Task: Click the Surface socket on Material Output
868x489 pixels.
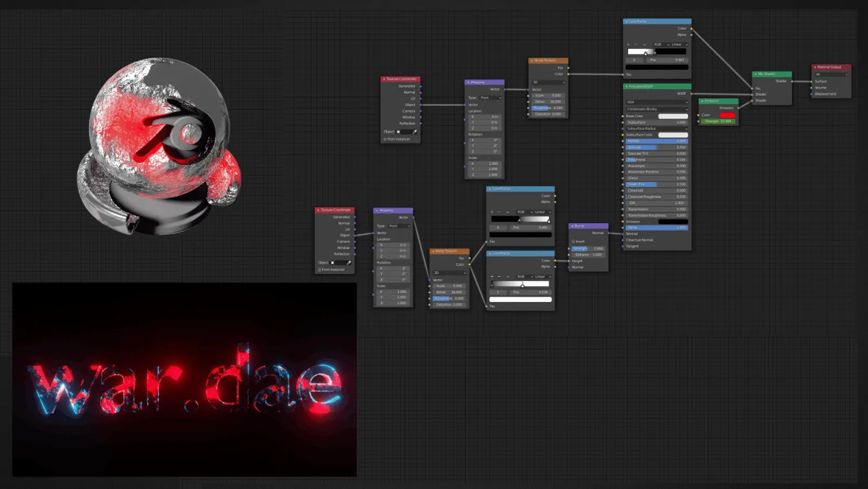Action: click(x=811, y=82)
